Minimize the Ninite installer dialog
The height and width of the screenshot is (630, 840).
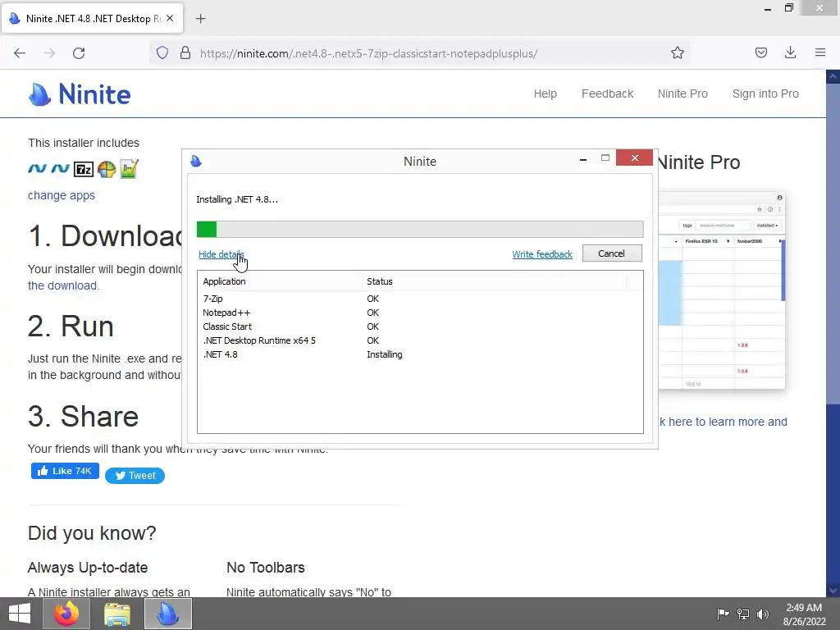(x=583, y=159)
